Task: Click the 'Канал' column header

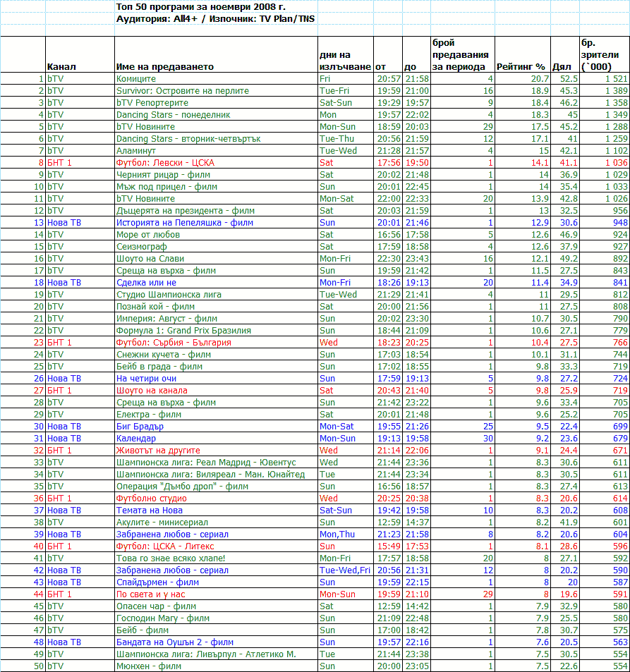Action: point(61,67)
